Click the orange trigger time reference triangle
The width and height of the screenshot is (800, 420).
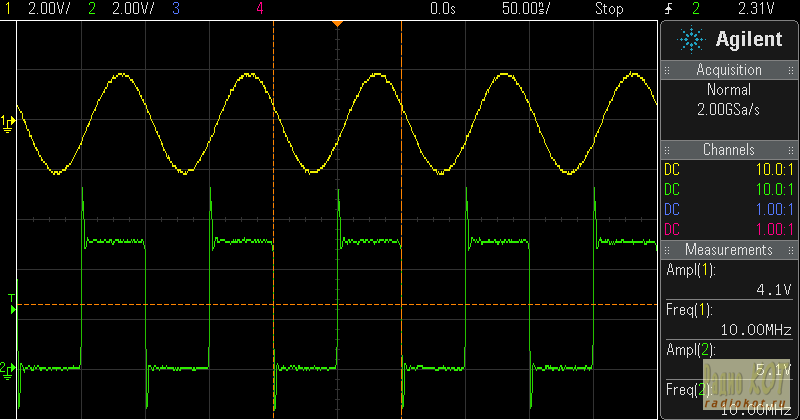(x=337, y=22)
